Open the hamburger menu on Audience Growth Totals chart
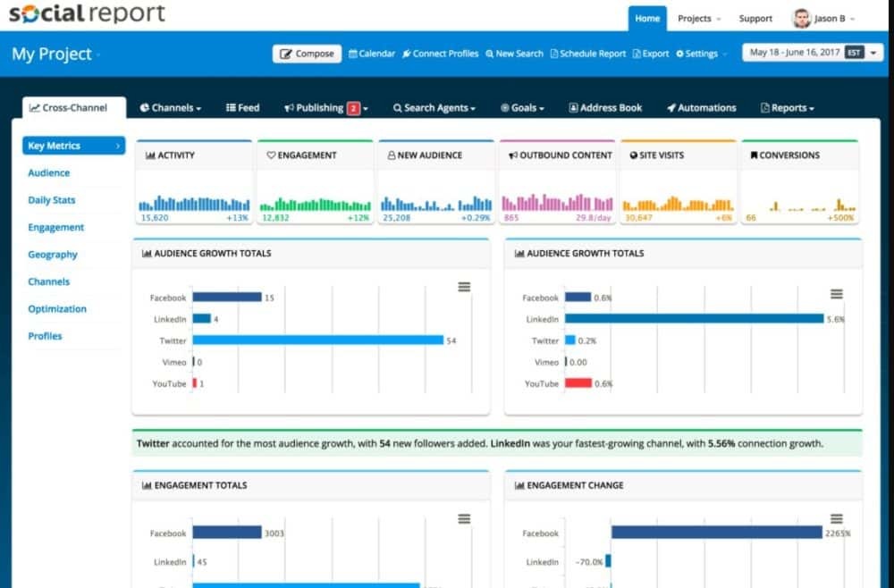This screenshot has width=894, height=588. pos(464,288)
